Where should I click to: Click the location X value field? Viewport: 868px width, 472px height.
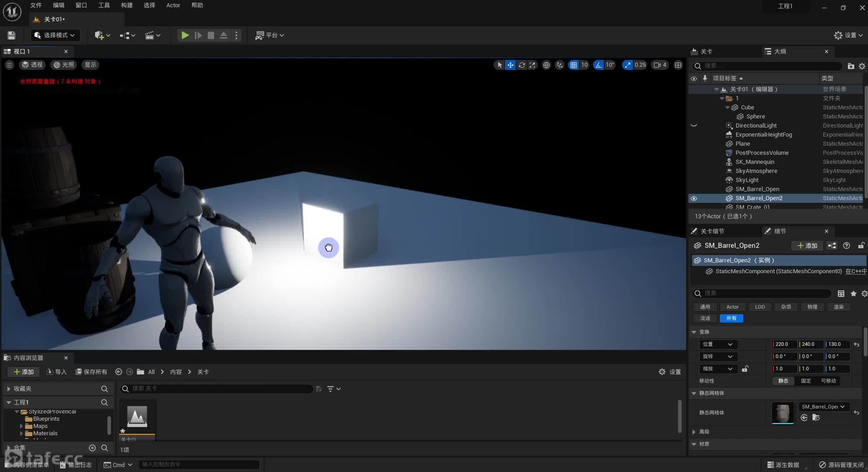click(785, 344)
